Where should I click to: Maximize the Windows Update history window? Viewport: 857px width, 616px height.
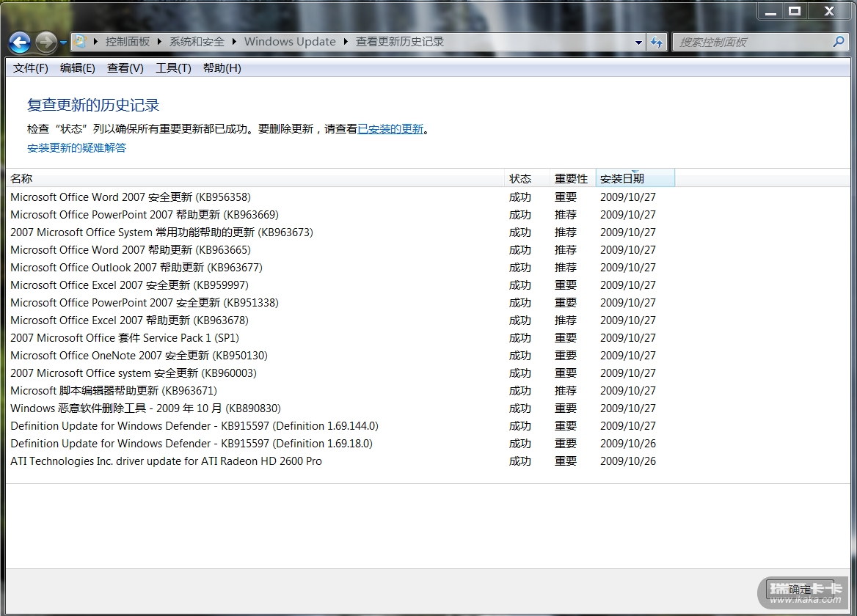pos(795,11)
